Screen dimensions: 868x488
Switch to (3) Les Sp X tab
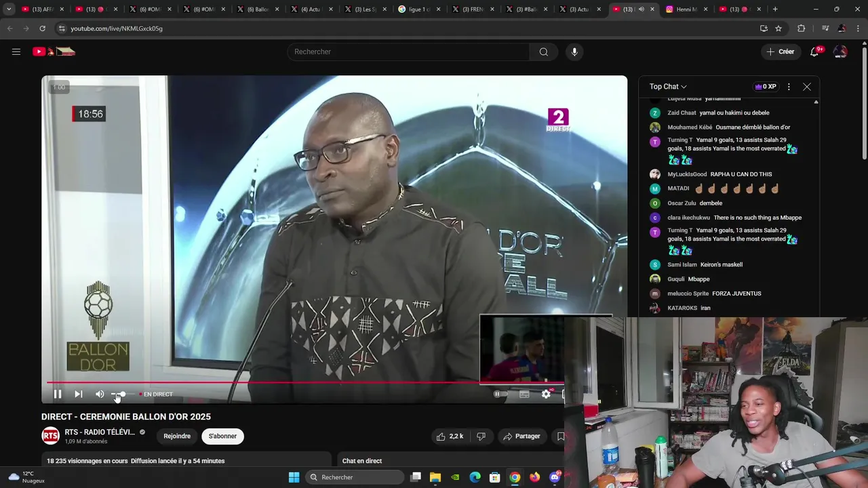tap(366, 9)
